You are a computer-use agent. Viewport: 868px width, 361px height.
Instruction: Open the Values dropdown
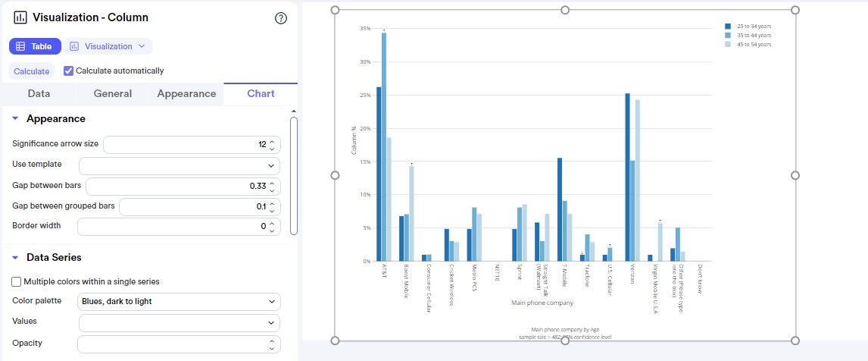[180, 323]
